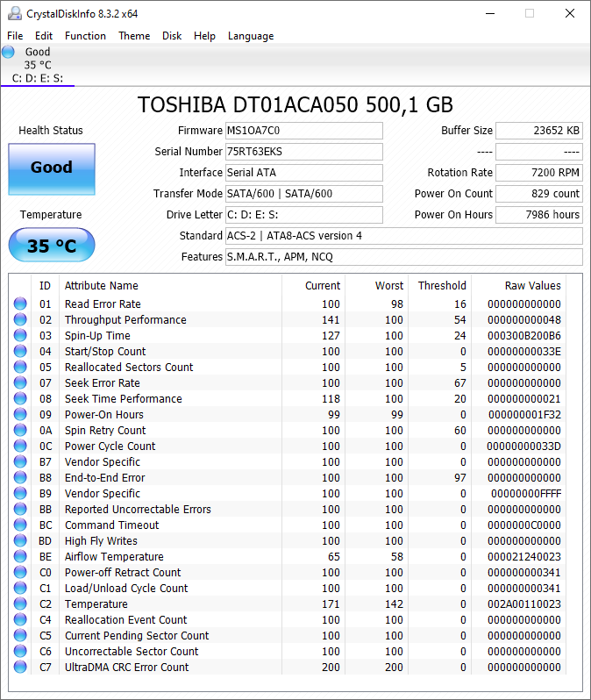The height and width of the screenshot is (700, 591).
Task: Click the ID column header
Action: pyautogui.click(x=45, y=285)
